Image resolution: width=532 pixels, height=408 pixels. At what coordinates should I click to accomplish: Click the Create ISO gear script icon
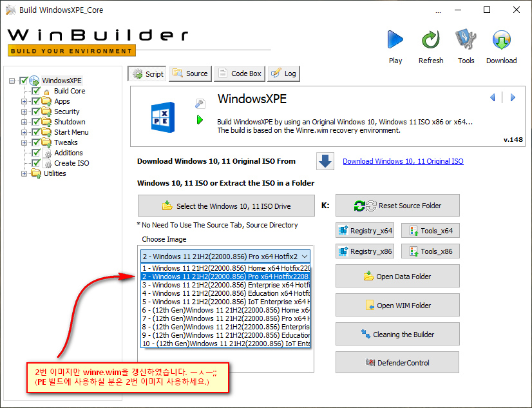[48, 164]
